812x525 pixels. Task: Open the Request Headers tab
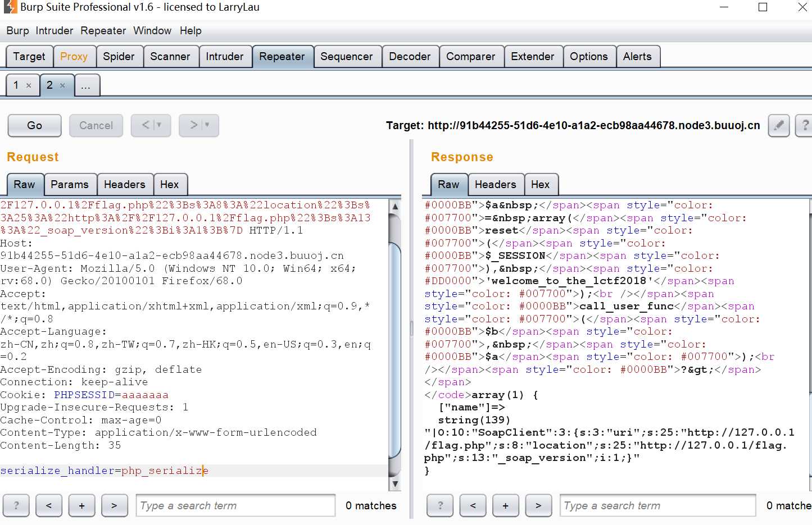[124, 185]
